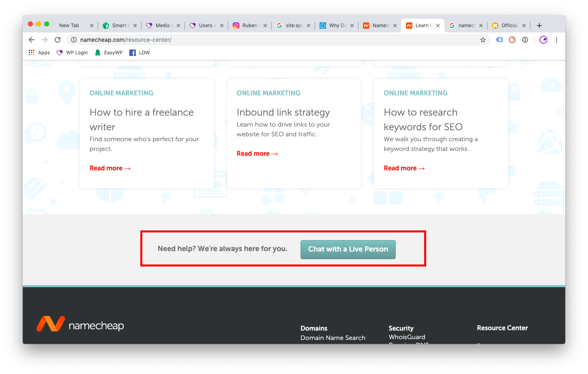Read more about Inbound link strategy
588x374 pixels.
257,154
